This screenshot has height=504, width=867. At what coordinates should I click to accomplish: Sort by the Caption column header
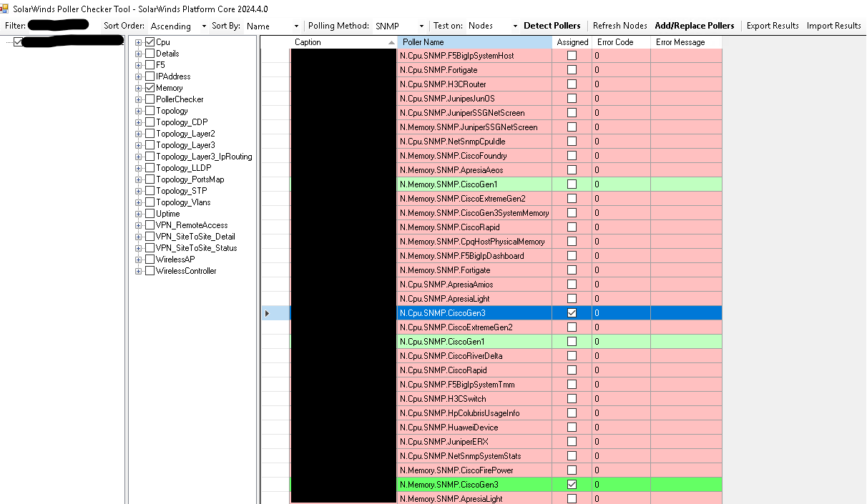click(344, 42)
